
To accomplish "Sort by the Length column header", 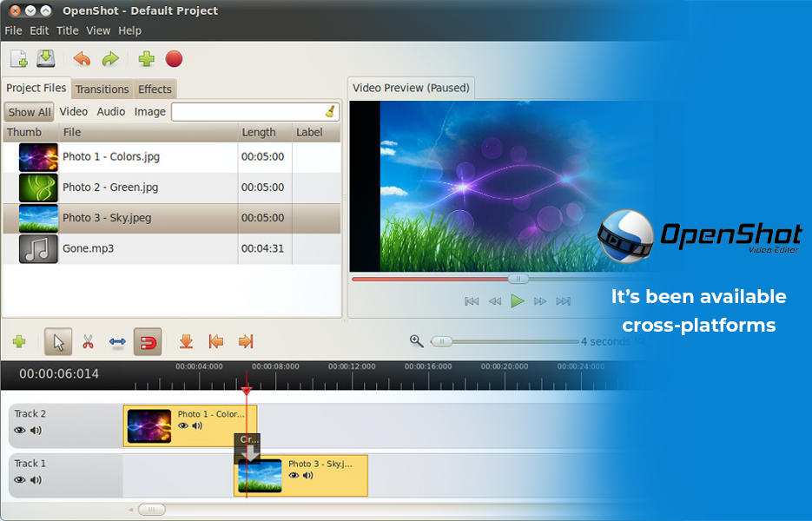I will (265, 133).
